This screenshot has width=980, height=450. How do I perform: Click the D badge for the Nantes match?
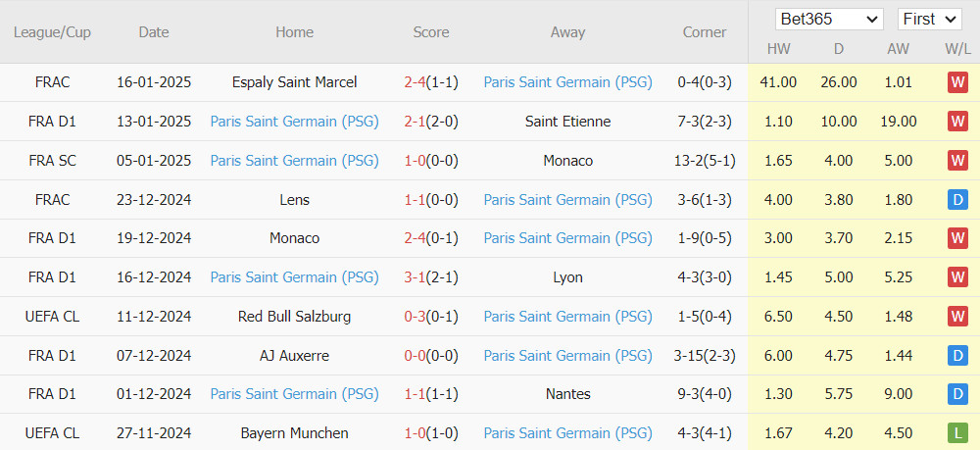[x=956, y=394]
